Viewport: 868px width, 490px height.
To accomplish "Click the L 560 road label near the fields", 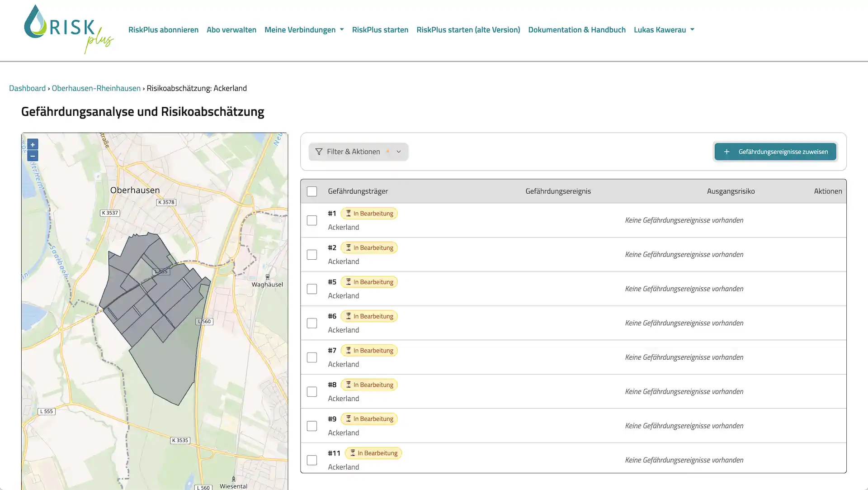I will [x=204, y=322].
